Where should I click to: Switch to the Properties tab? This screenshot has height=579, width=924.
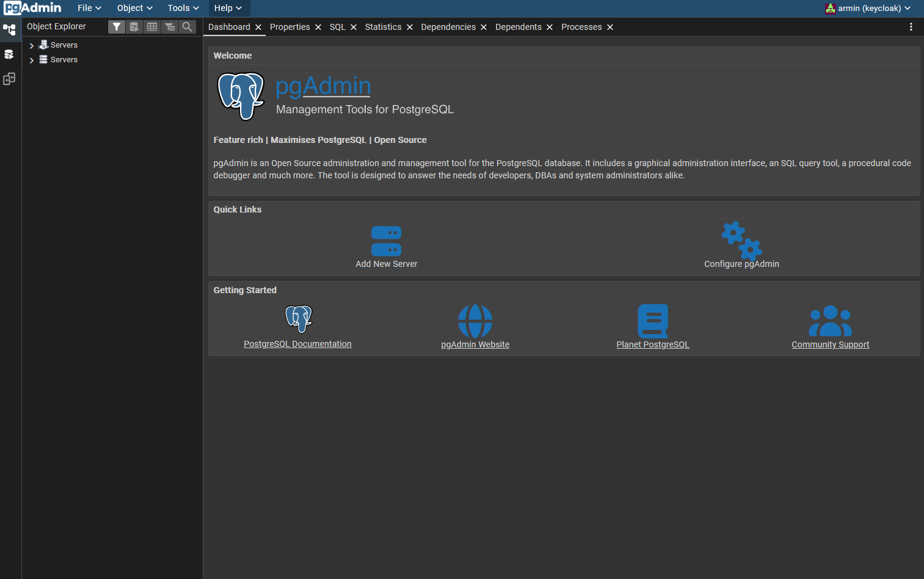(290, 27)
